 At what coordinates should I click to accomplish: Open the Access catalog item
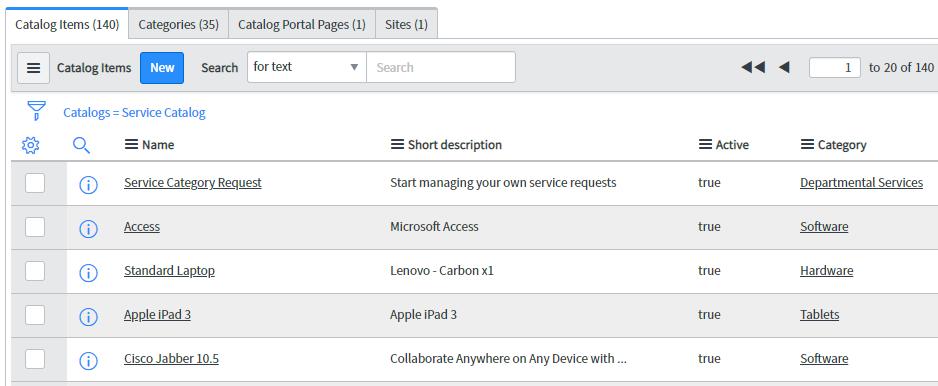click(x=142, y=227)
